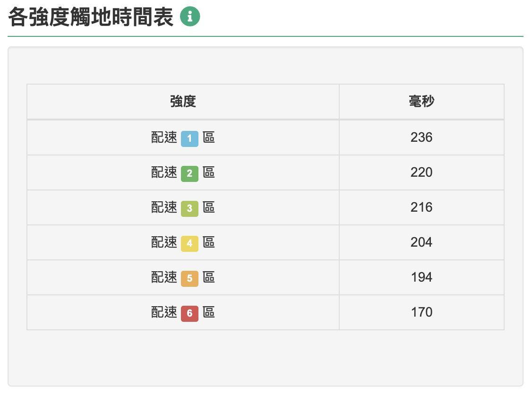Screen dimensions: 532x396
Task: Select the 170 milliseconds cell
Action: click(x=421, y=312)
